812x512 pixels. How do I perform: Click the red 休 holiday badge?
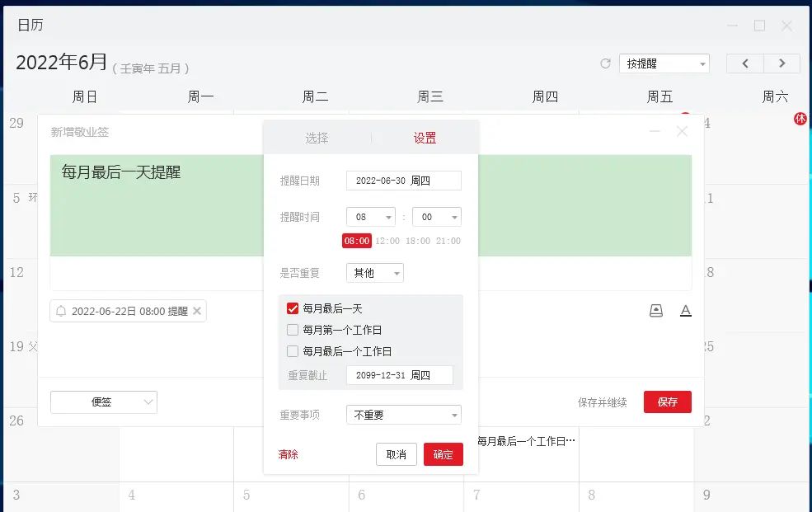coord(799,119)
